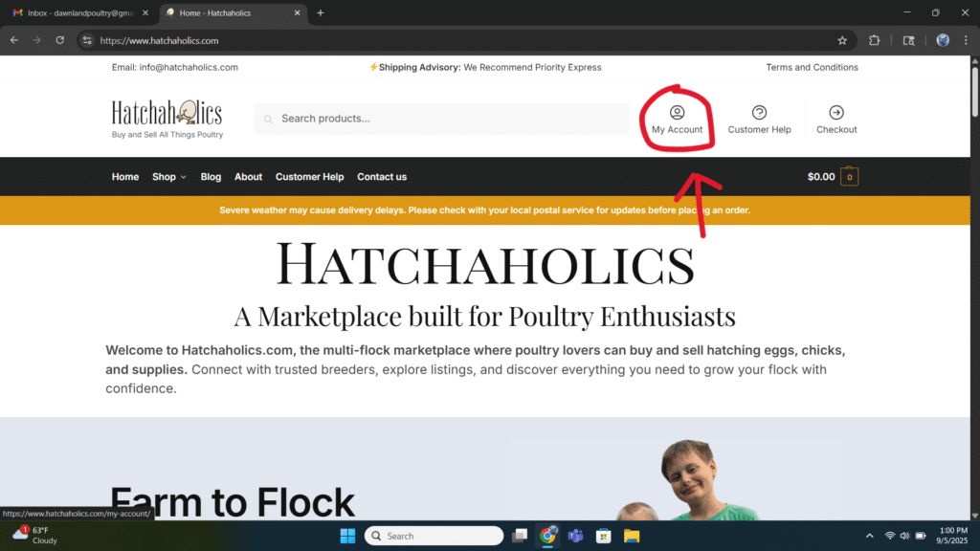
Task: Close the Home - Hatchaholics tab
Action: click(297, 12)
